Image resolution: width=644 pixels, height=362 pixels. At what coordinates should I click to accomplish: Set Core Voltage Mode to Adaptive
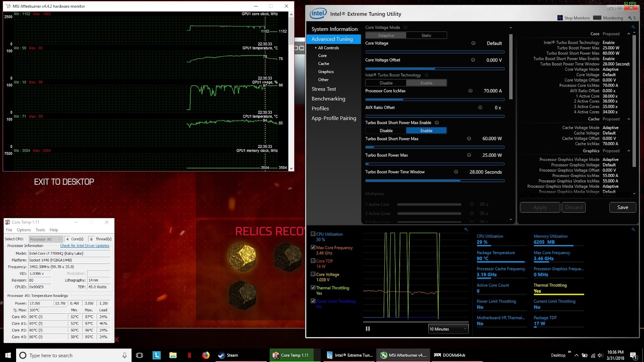click(386, 35)
